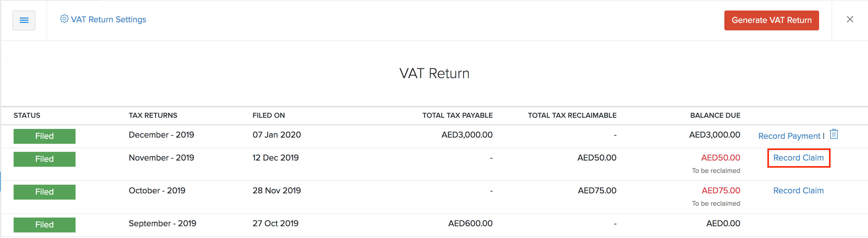Open VAT Return Settings
The width and height of the screenshot is (868, 238).
point(108,19)
